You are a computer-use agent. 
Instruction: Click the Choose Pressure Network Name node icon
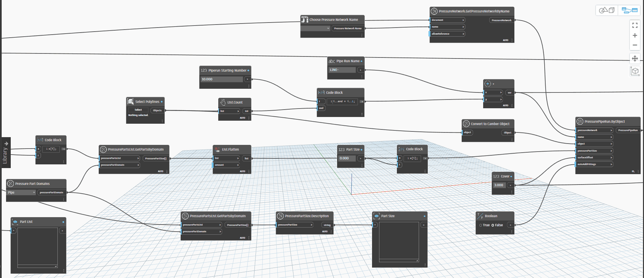(x=305, y=19)
